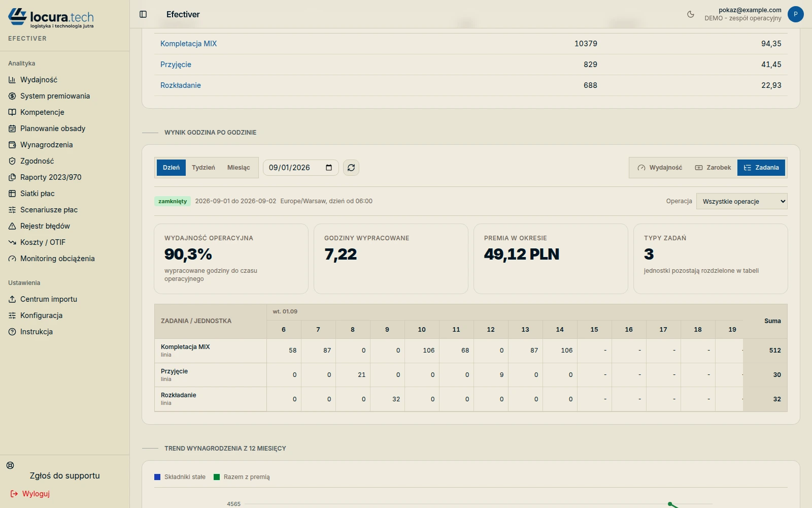
Task: Switch to Miesiąc period tab
Action: (239, 168)
